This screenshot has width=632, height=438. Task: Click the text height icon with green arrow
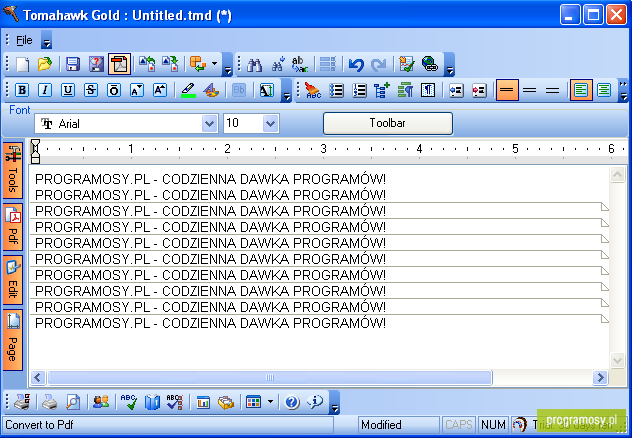266,90
